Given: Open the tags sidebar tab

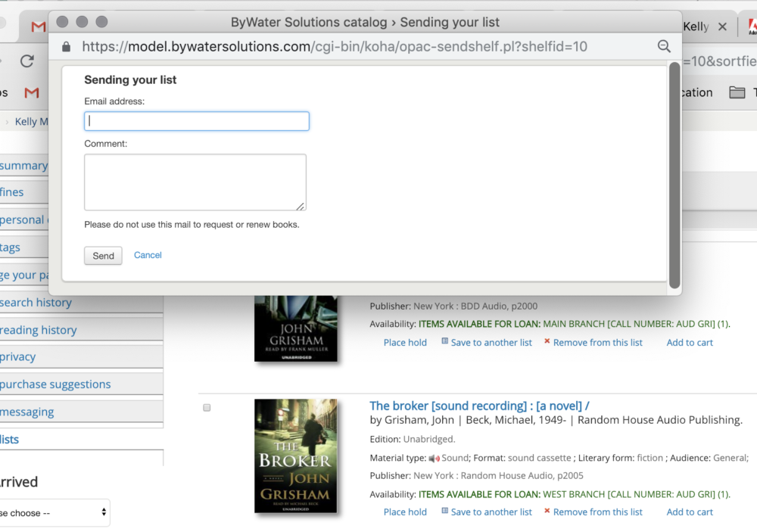Looking at the screenshot, I should point(24,247).
